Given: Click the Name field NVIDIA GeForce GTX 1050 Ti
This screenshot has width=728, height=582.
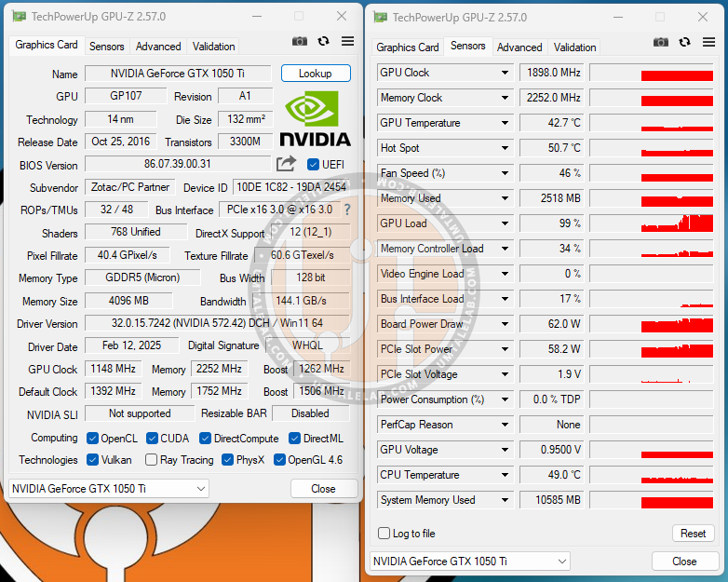Looking at the screenshot, I should [x=178, y=74].
